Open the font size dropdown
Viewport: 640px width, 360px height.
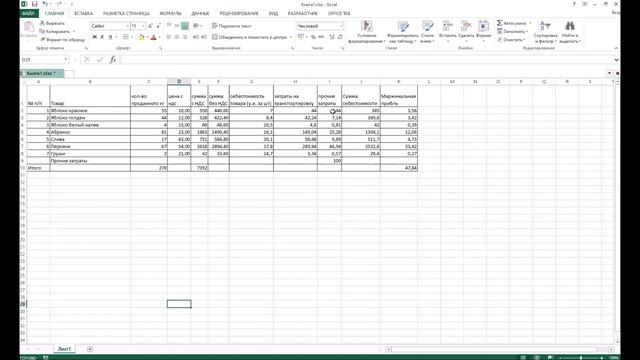[143, 26]
